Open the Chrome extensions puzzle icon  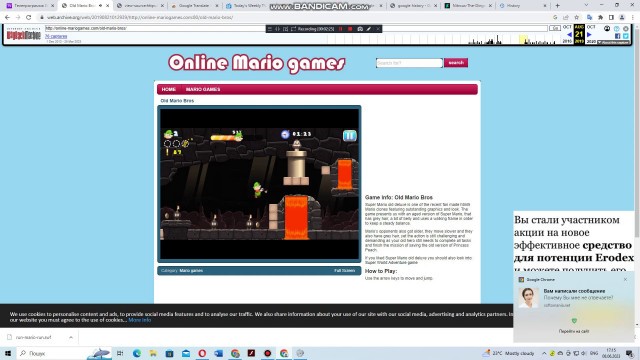pyautogui.click(x=600, y=17)
